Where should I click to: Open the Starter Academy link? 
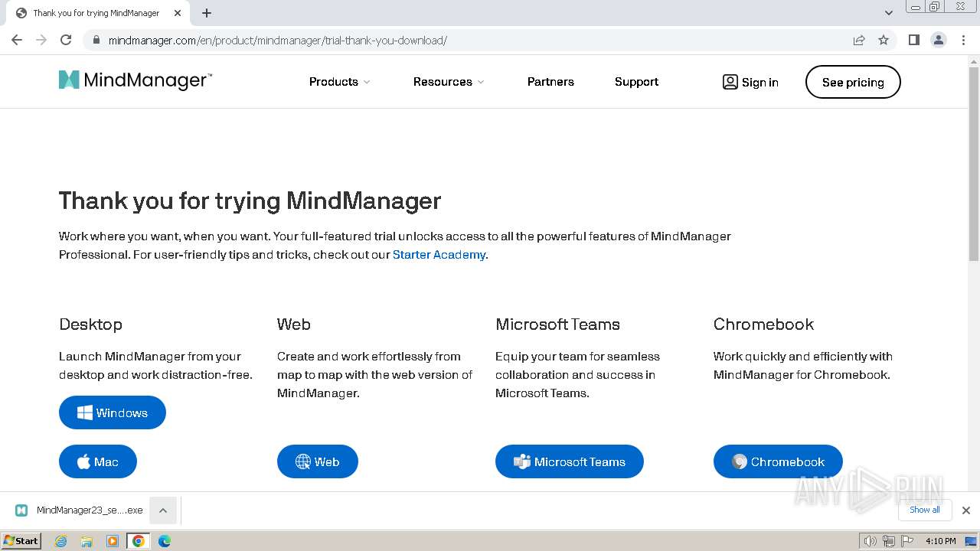point(439,255)
